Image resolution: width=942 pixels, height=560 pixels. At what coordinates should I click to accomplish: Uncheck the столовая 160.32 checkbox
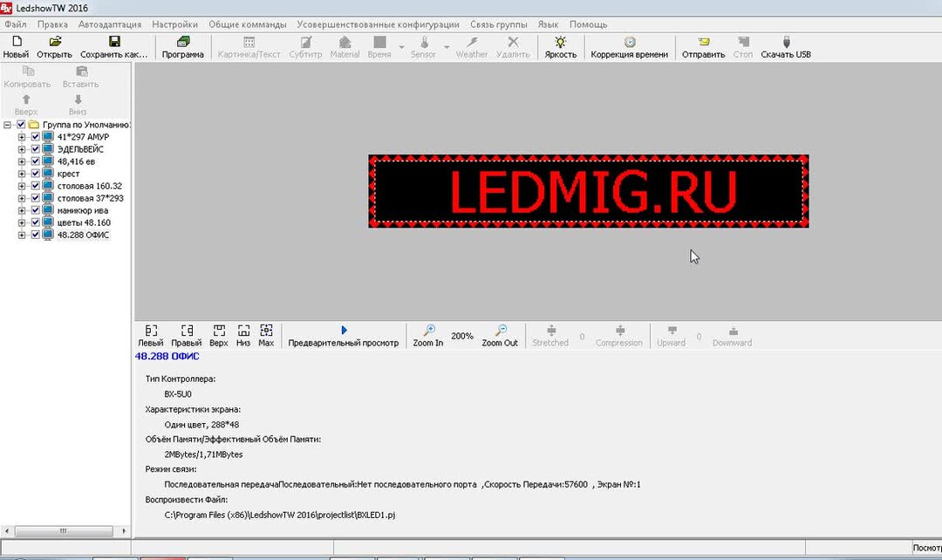(36, 187)
